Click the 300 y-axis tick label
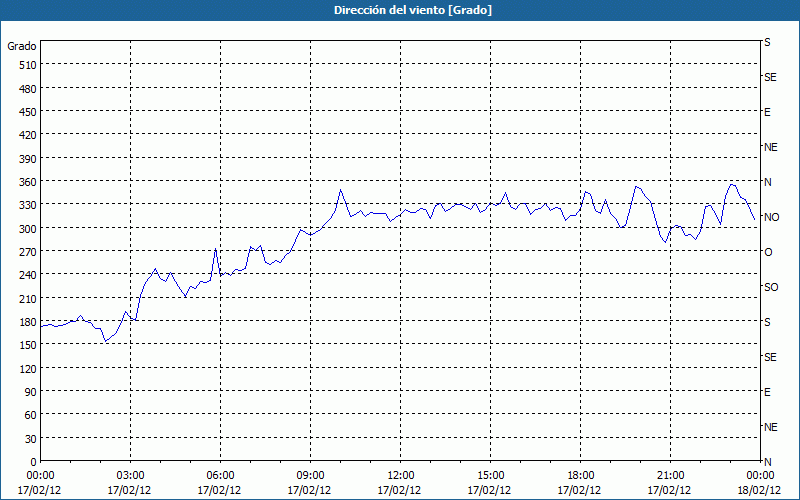800x500 pixels. [28, 228]
